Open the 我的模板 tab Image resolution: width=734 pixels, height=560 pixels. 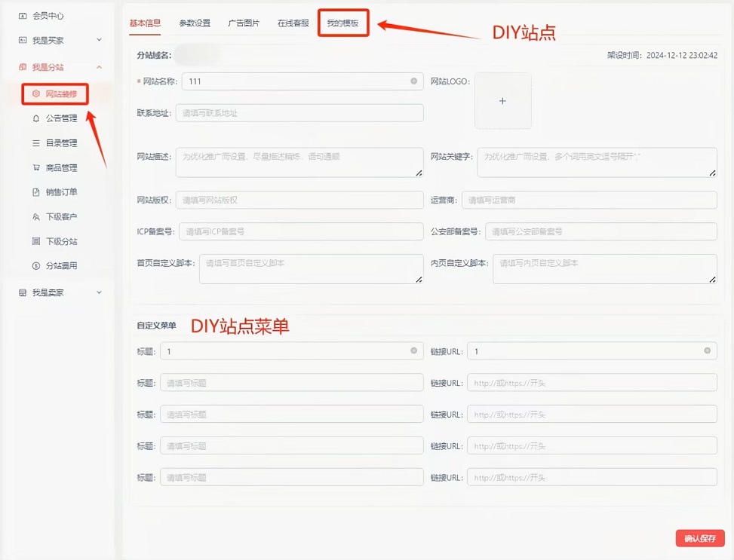(x=343, y=23)
